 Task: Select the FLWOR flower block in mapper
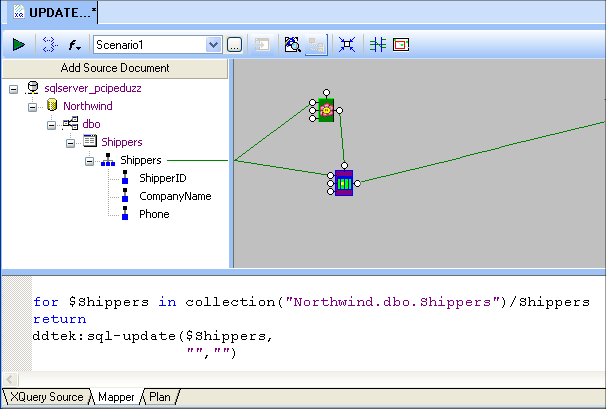(x=326, y=110)
